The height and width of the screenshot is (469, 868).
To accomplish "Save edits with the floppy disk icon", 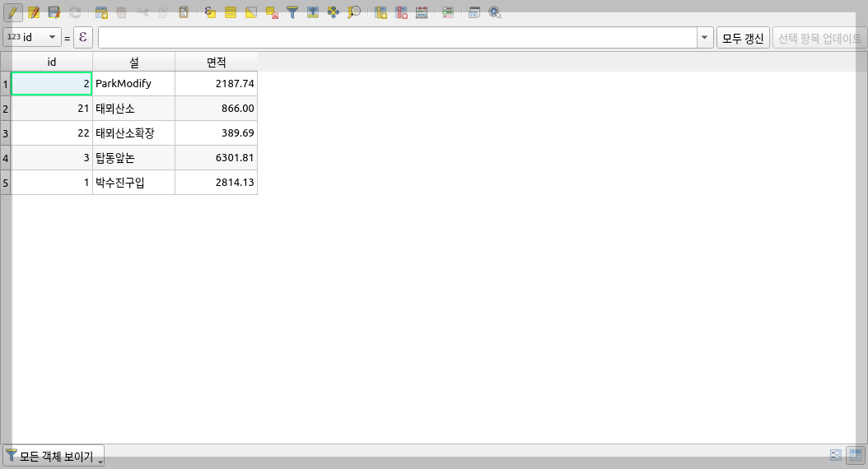I will point(54,12).
